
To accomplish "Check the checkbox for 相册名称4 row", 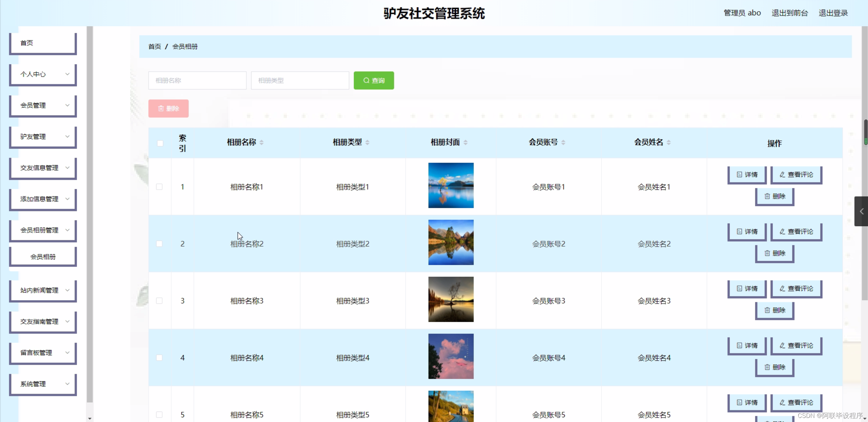I will click(x=160, y=358).
